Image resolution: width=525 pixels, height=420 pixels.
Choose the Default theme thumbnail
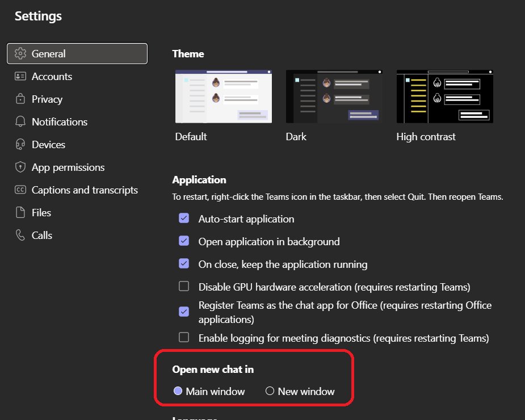223,96
